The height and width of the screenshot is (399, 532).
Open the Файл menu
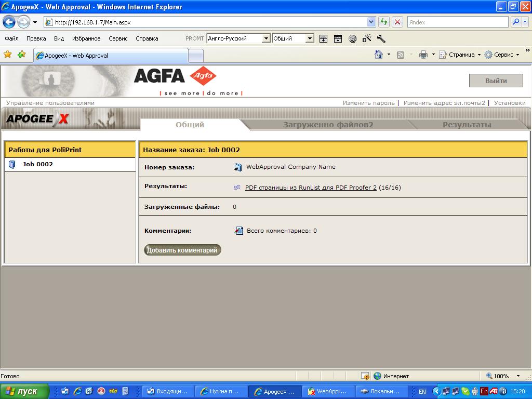coord(11,38)
